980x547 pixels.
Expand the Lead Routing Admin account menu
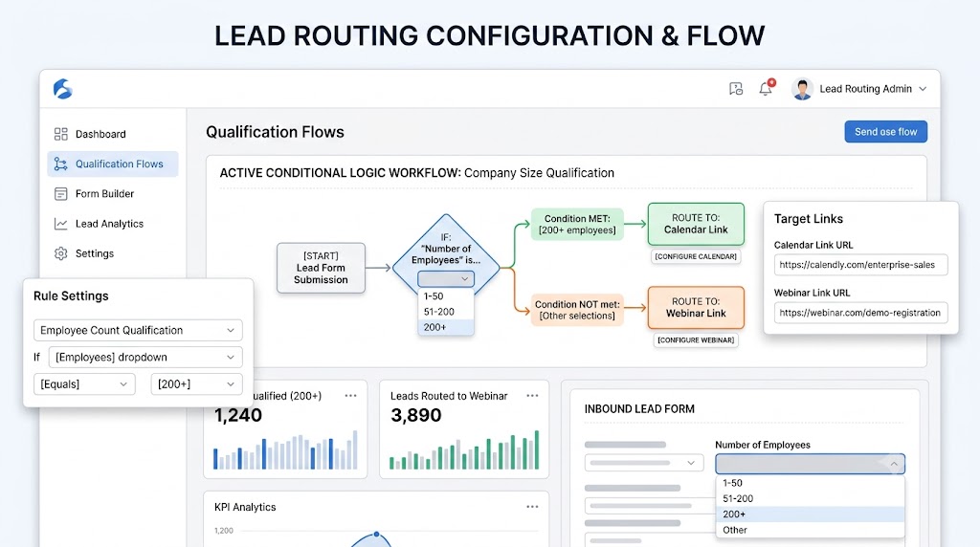pos(923,89)
